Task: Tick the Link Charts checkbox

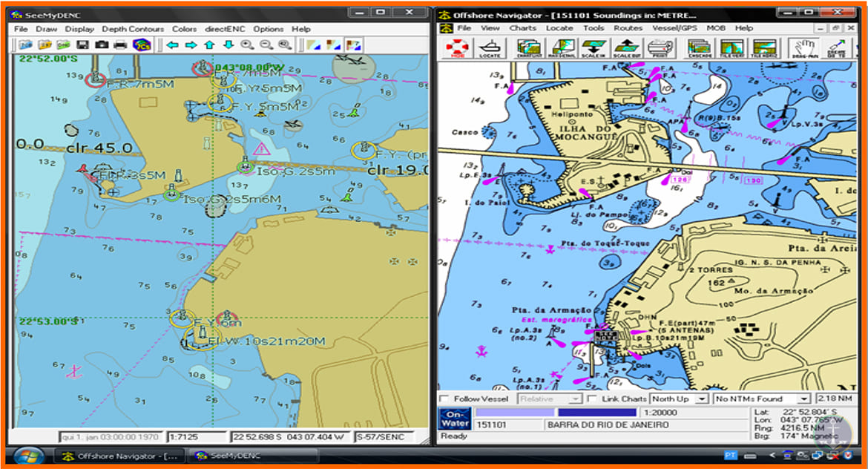Action: click(592, 399)
